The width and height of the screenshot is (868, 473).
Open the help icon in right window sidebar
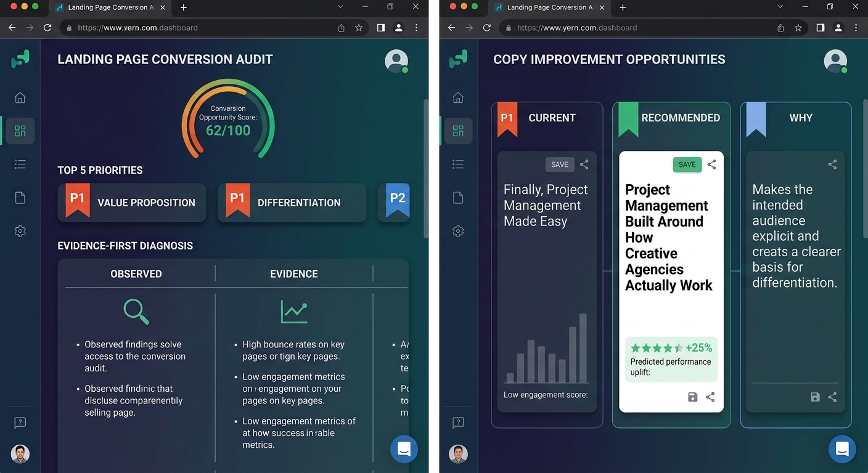pyautogui.click(x=458, y=423)
